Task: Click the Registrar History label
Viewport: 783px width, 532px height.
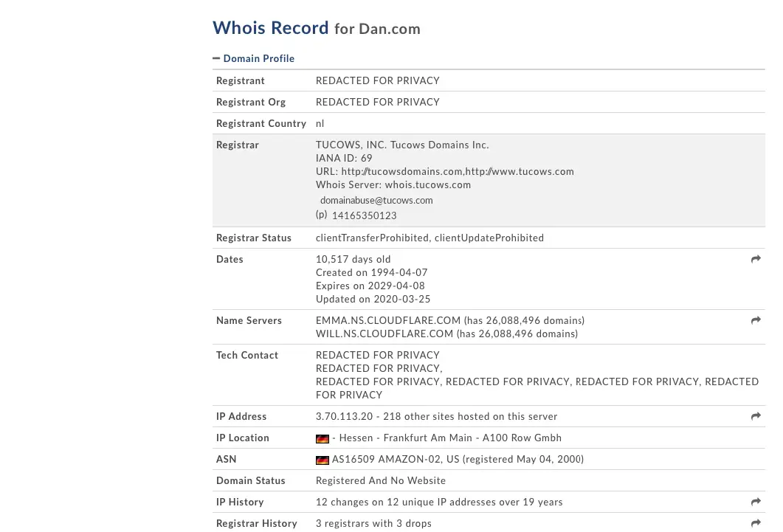Action: point(257,524)
